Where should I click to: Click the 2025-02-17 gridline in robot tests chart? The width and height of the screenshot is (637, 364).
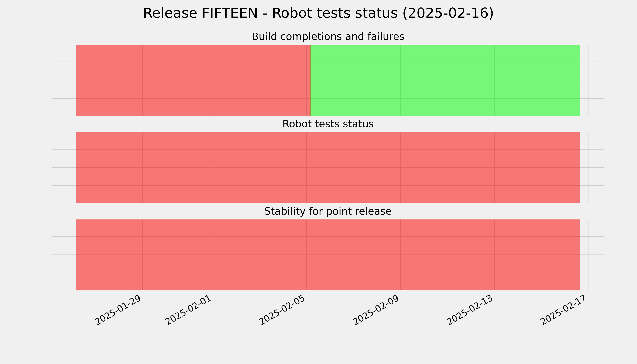(x=588, y=167)
